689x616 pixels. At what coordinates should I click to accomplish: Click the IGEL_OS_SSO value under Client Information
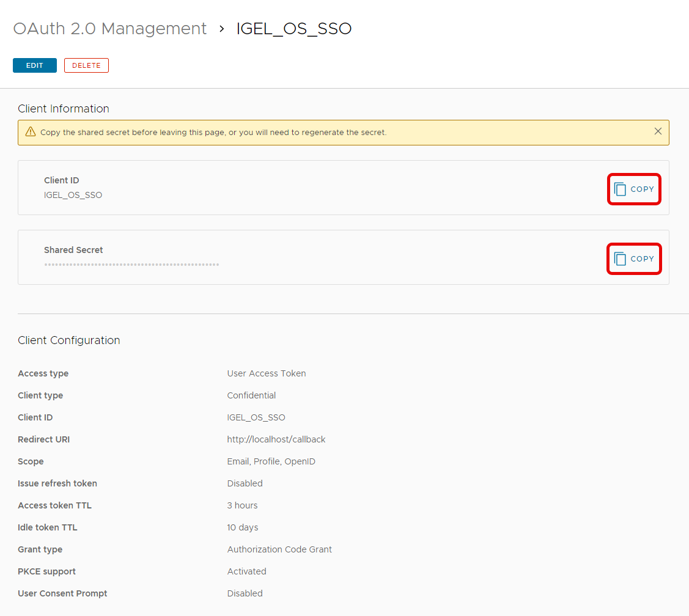pyautogui.click(x=73, y=196)
